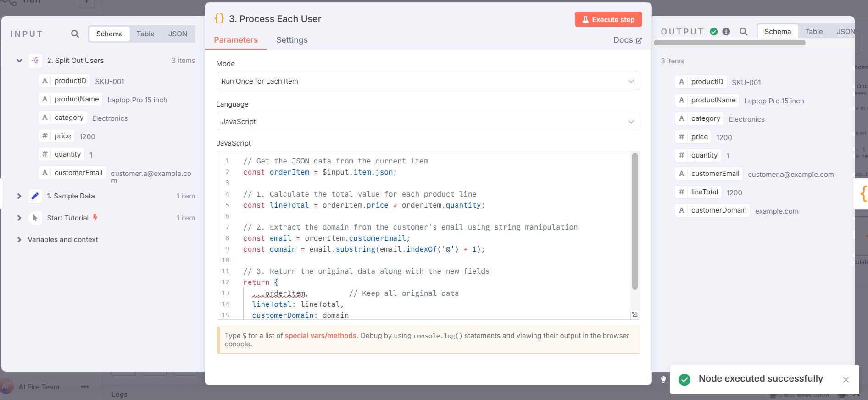The image size is (868, 400).
Task: Click the Split Out Users node icon
Action: point(35,61)
